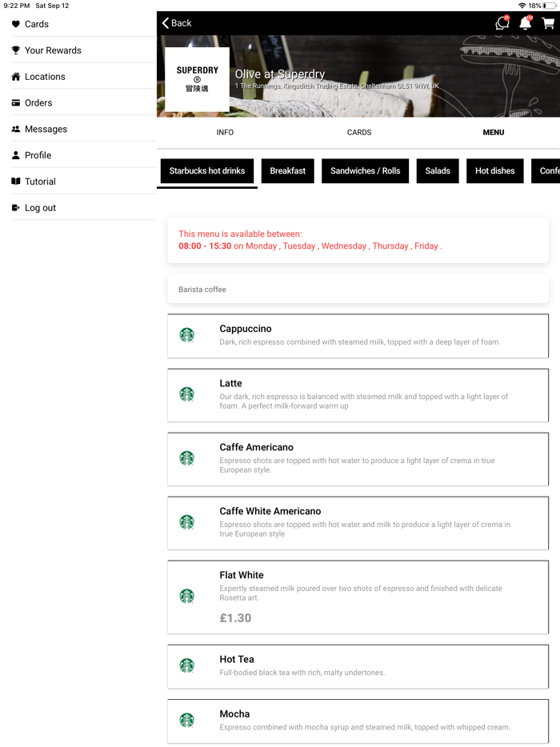
Task: Select the Caffe Americano item title
Action: coord(257,447)
